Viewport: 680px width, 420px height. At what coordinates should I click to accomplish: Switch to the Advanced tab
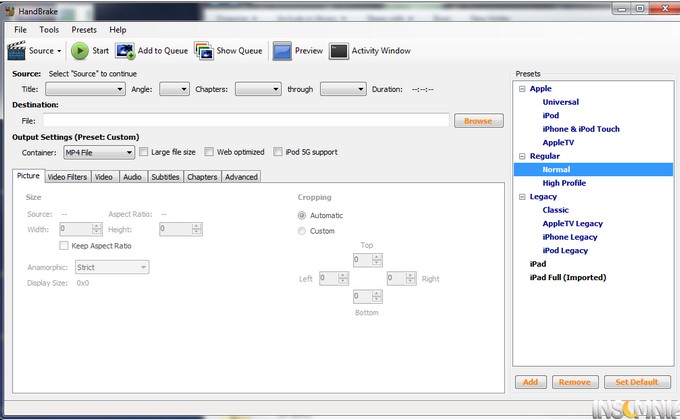241,177
